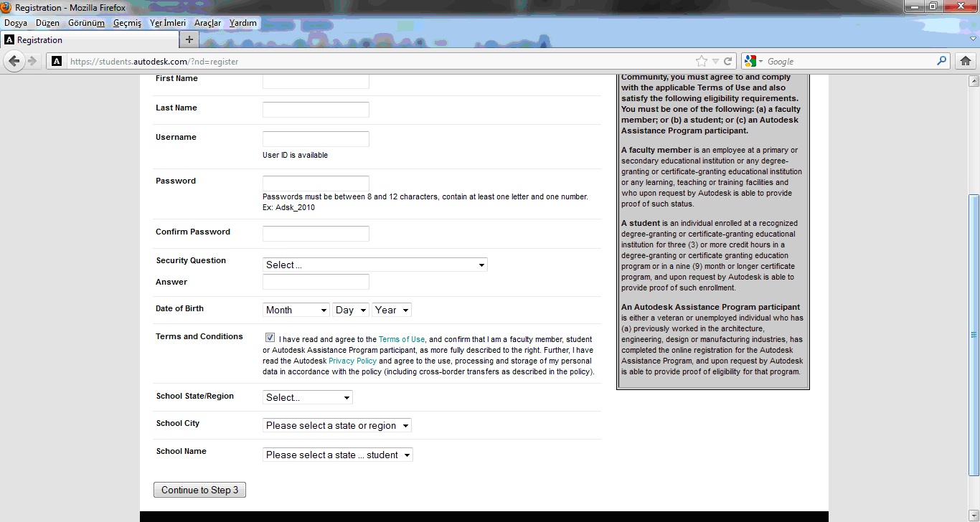Click the Username input field

click(x=316, y=139)
